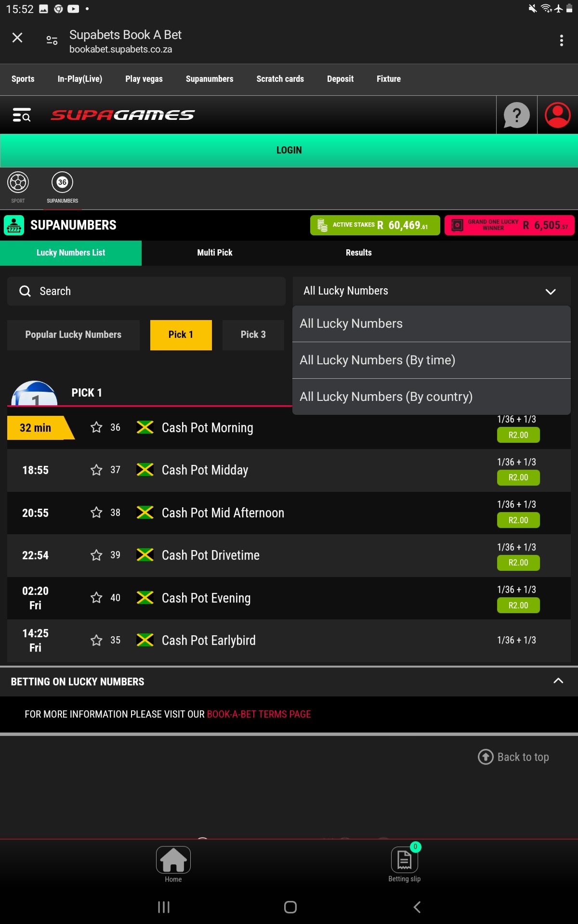Open Deposit in top navigation
Viewport: 578px width, 924px height.
tap(341, 79)
